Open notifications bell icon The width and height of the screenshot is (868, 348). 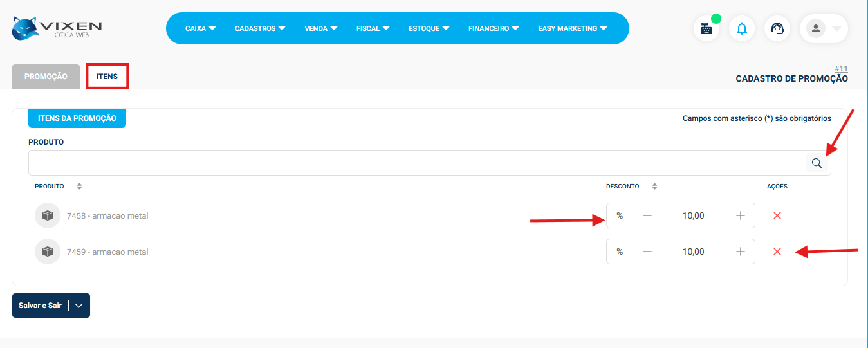click(742, 28)
